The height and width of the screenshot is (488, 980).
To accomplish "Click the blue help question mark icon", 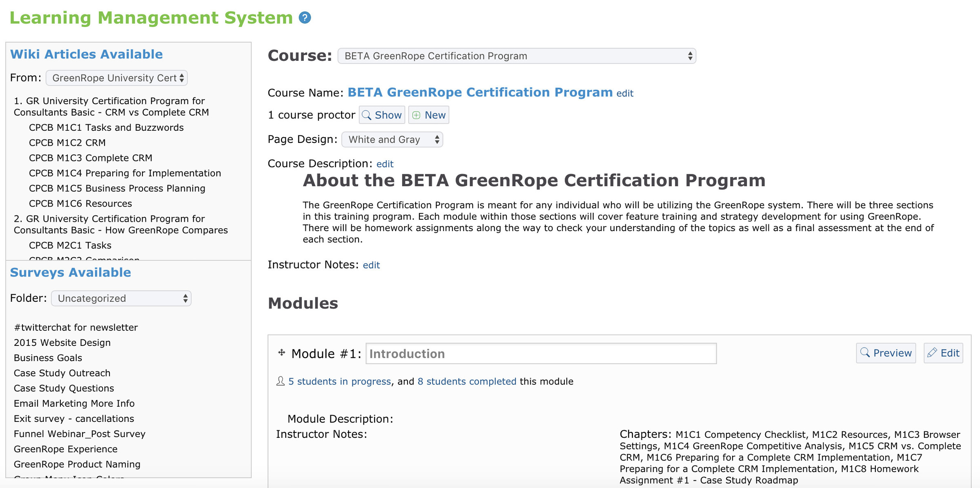I will point(305,18).
